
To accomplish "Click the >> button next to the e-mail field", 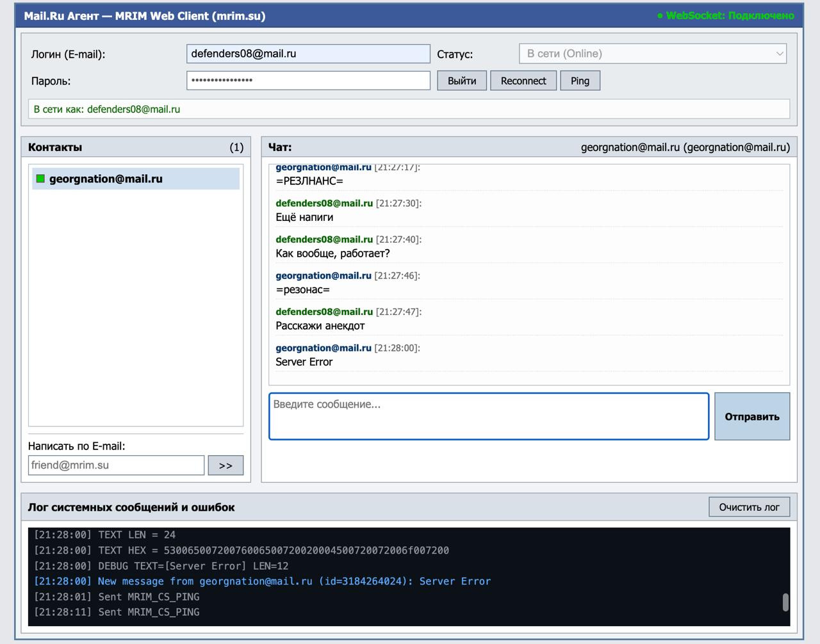I will click(x=225, y=465).
